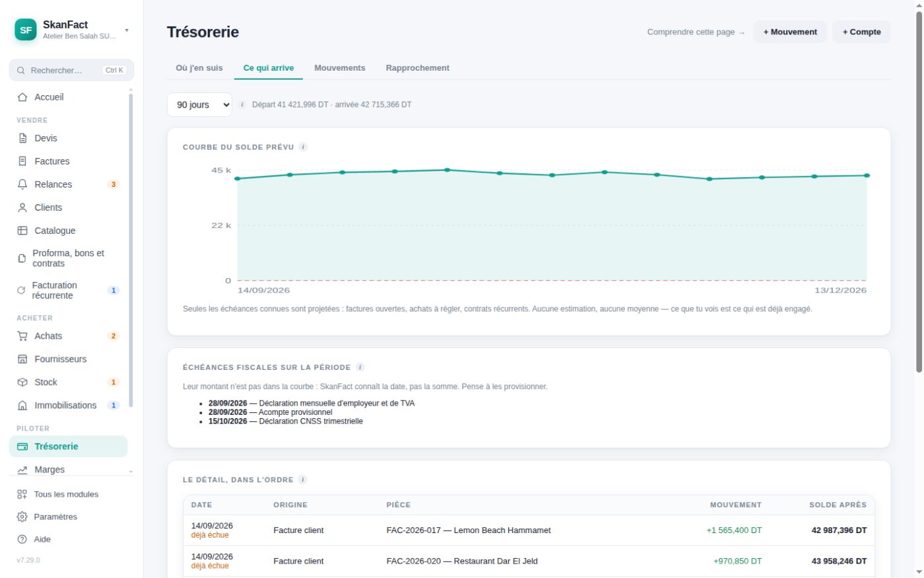Screen dimensions: 924x578
Task: Switch to the Où j'en suis tab
Action: tap(199, 68)
